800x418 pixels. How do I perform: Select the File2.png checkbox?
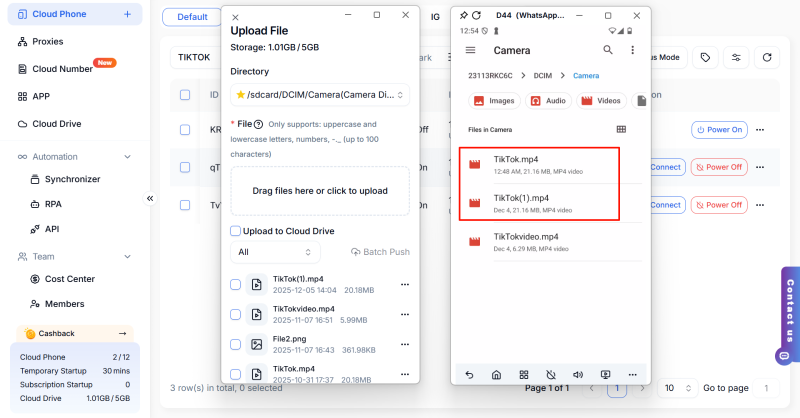235,345
